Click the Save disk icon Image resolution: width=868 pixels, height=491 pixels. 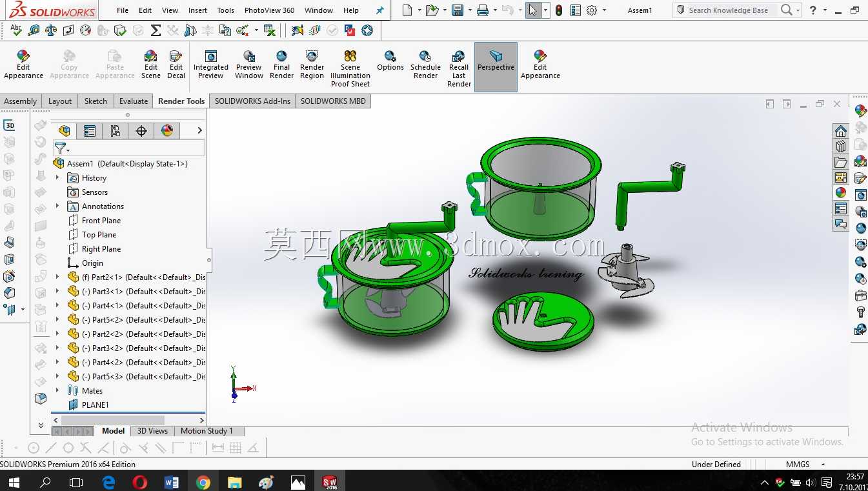pos(458,10)
